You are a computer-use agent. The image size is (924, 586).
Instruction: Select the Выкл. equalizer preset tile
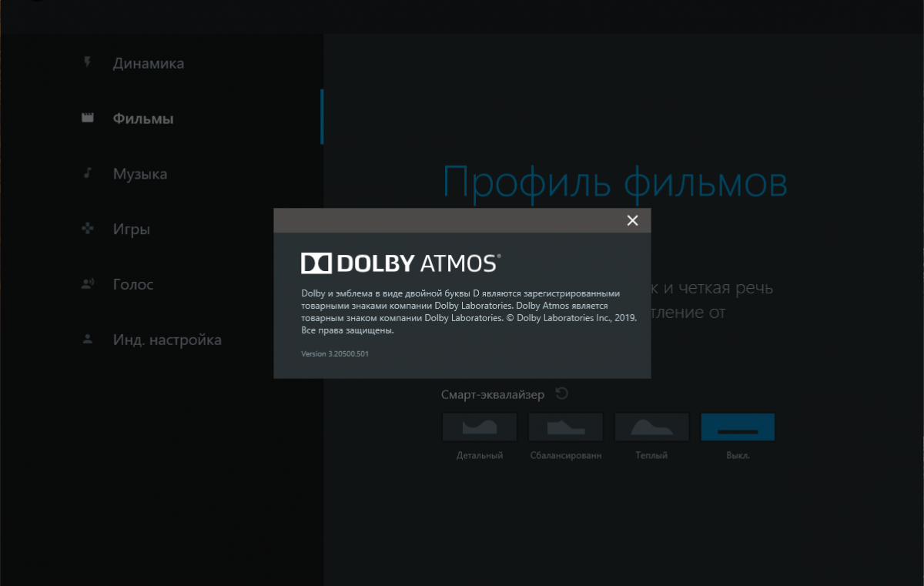[738, 427]
